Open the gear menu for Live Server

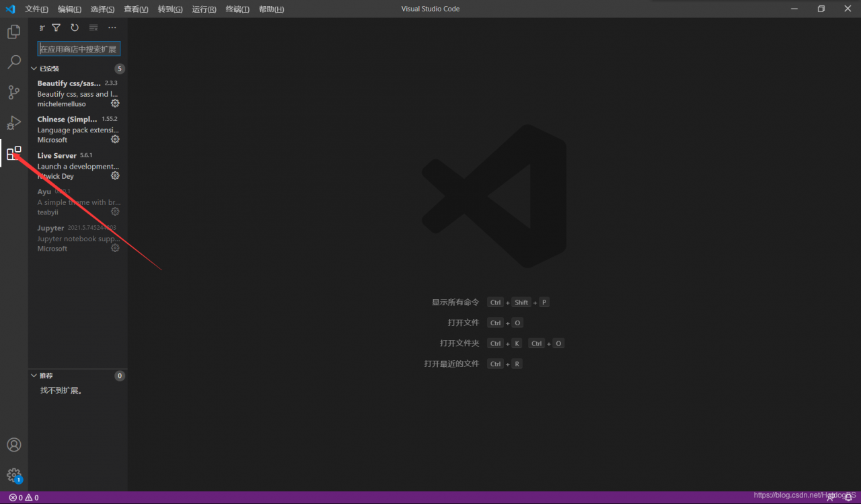pos(115,175)
